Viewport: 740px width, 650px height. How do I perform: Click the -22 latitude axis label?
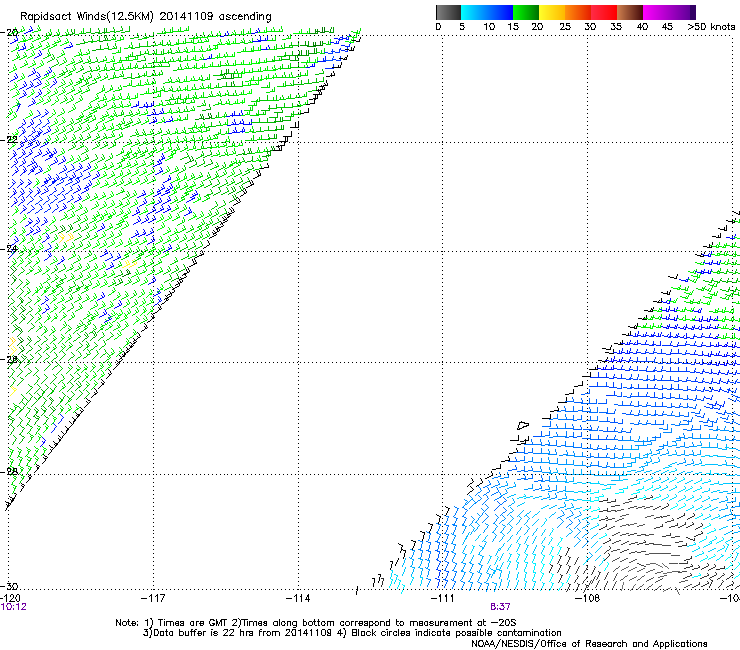coord(9,140)
